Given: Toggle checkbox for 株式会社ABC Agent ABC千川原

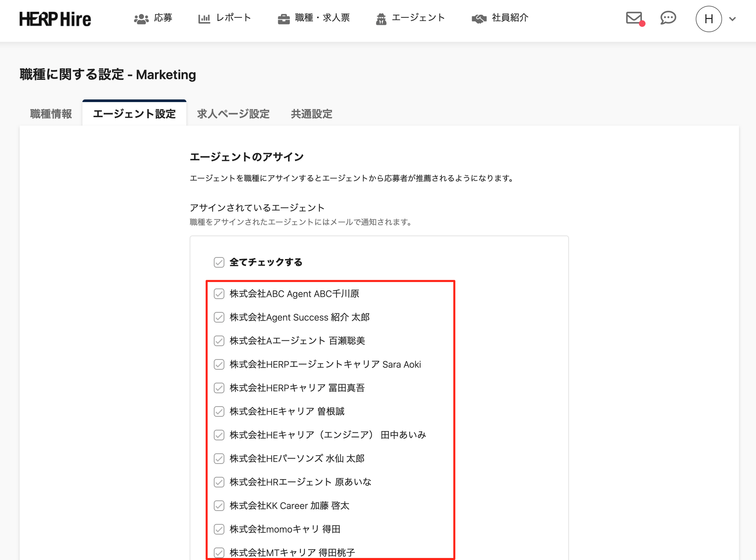Looking at the screenshot, I should point(219,294).
